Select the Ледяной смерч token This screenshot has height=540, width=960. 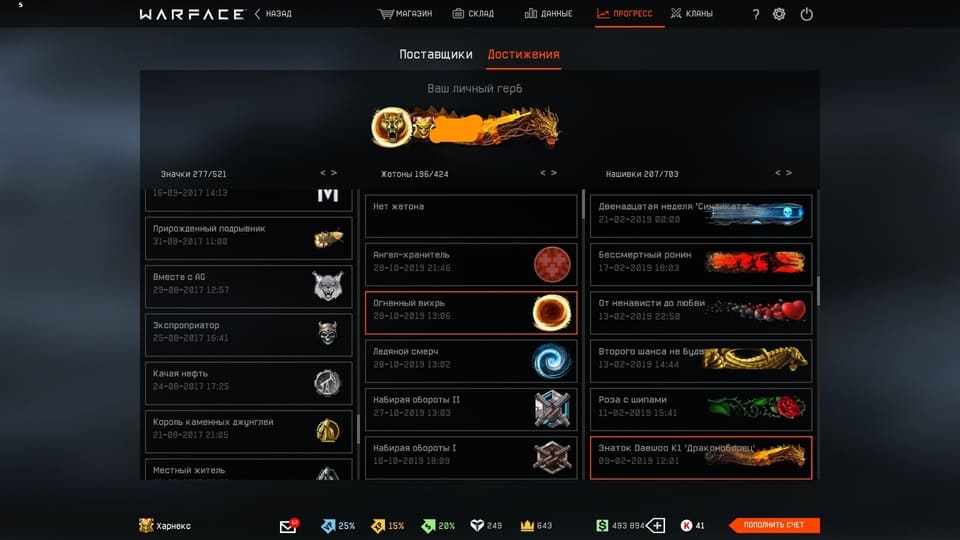click(x=471, y=361)
